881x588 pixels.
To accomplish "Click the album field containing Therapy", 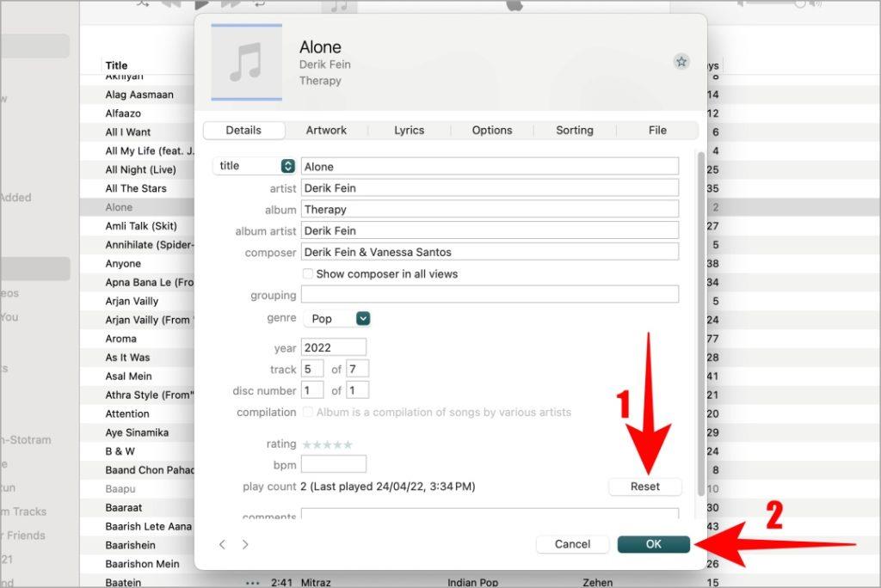I will tap(490, 209).
